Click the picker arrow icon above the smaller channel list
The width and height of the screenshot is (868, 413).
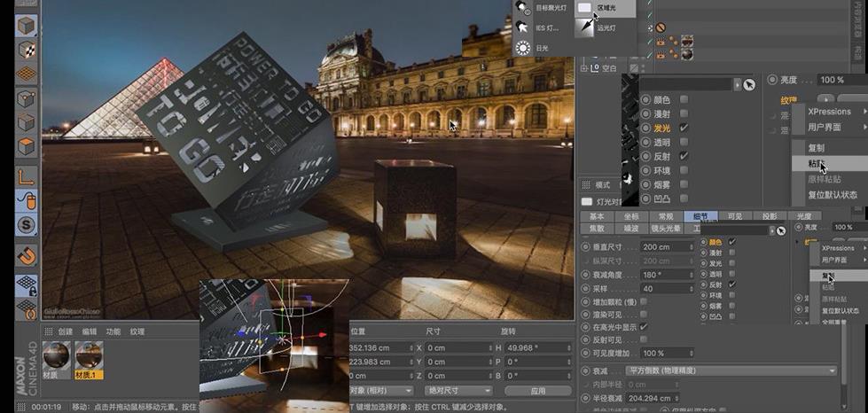point(780,230)
